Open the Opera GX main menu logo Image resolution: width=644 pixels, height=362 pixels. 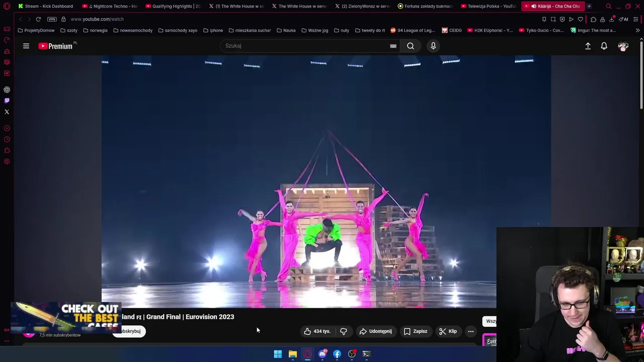click(7, 6)
